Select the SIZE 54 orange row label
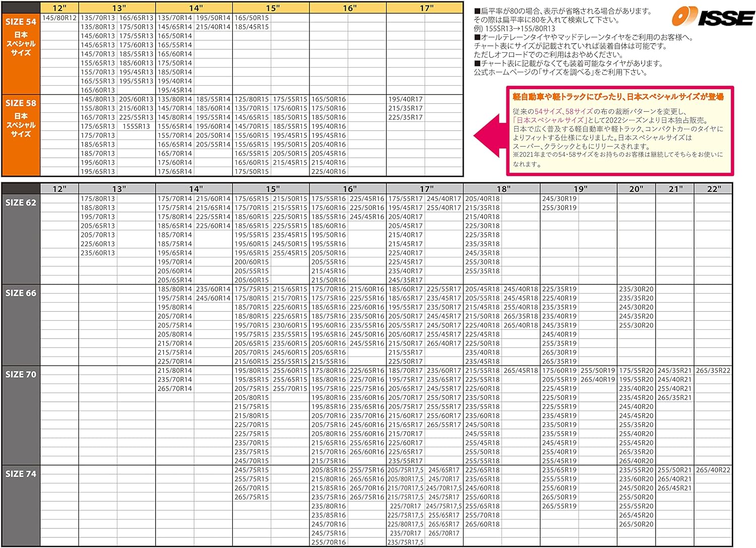The image size is (756, 548). [x=21, y=22]
